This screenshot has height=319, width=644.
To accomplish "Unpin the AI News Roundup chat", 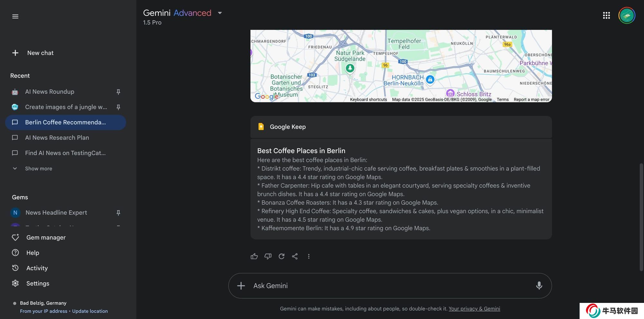I will (x=118, y=92).
